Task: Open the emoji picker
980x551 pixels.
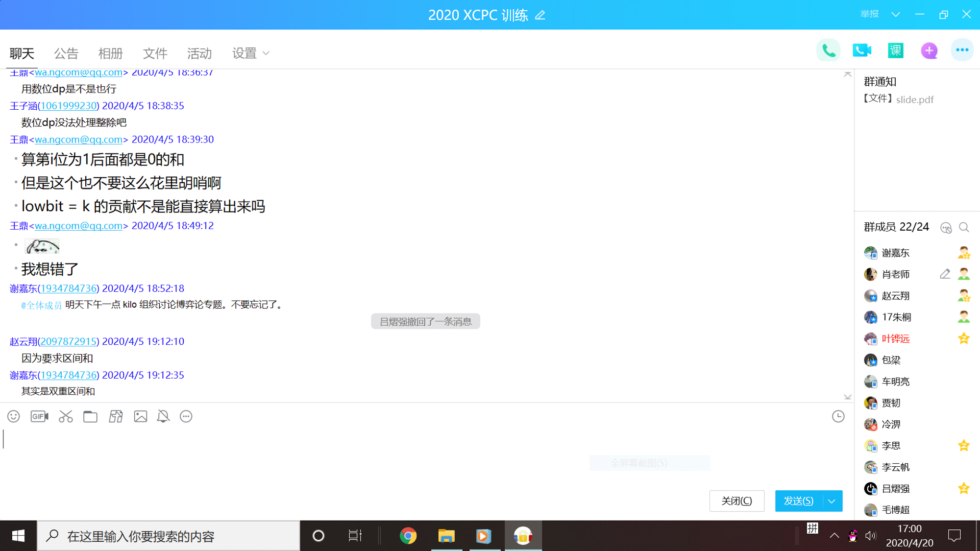Action: (x=14, y=416)
